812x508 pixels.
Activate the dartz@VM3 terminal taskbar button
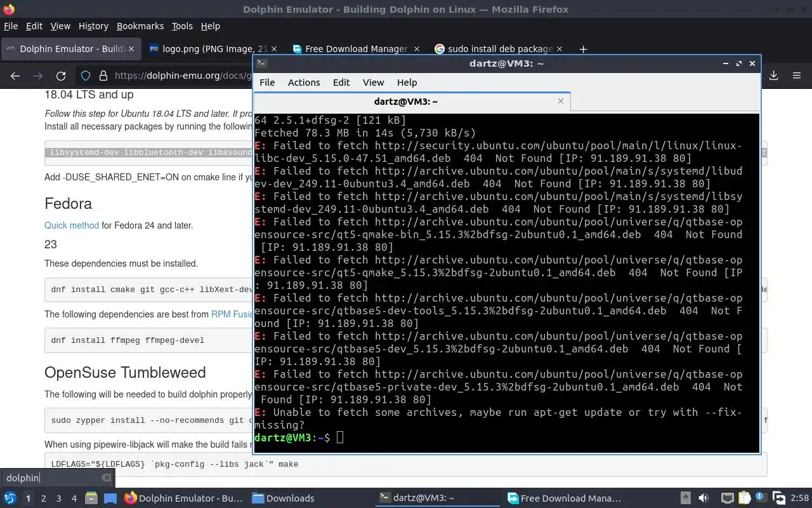438,498
